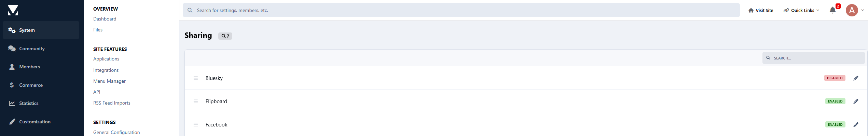Toggle the Facebook ENABLED status badge
This screenshot has width=868, height=136.
point(835,125)
